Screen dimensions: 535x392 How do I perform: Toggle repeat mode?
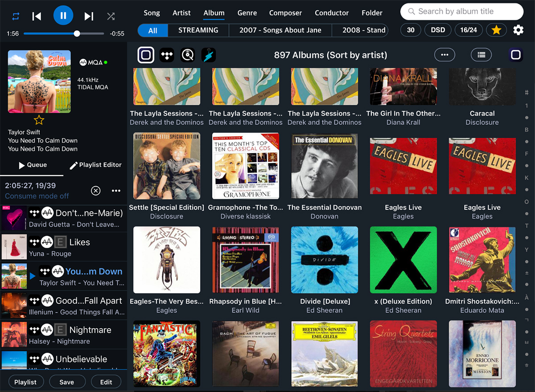tap(16, 16)
